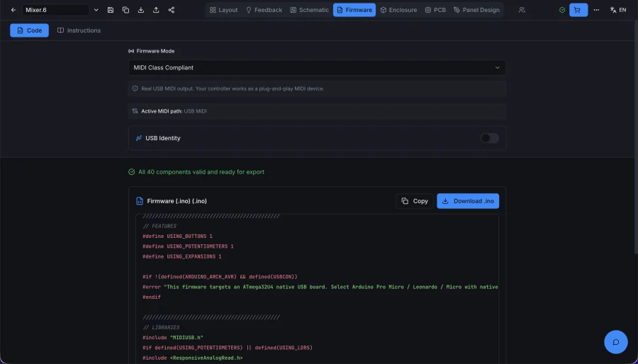Open the three-dot more options menu
This screenshot has height=364, width=638.
[x=596, y=10]
